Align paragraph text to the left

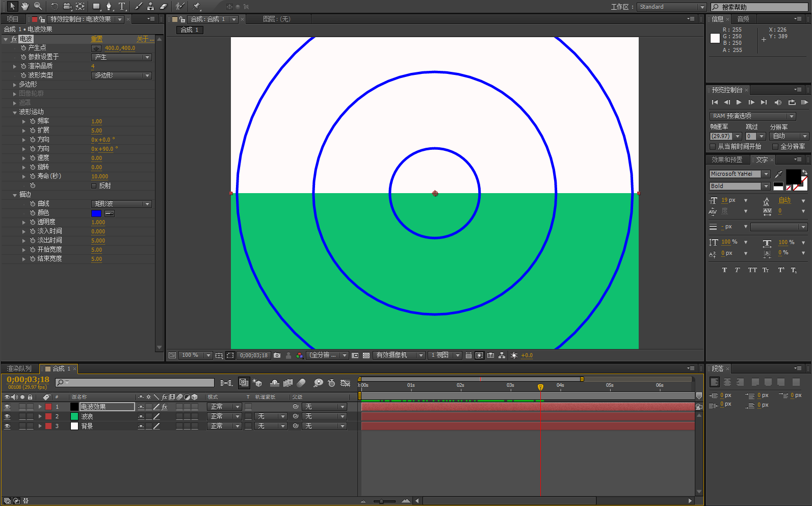715,382
